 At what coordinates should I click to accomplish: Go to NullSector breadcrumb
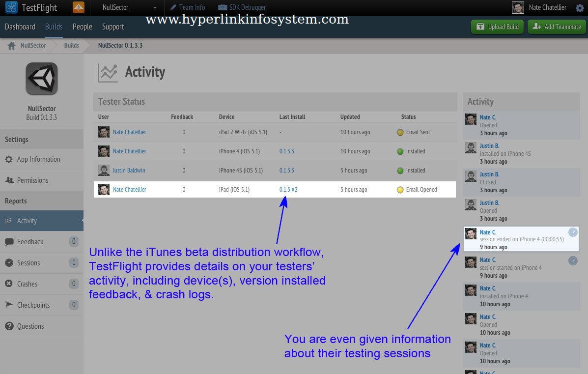click(33, 45)
